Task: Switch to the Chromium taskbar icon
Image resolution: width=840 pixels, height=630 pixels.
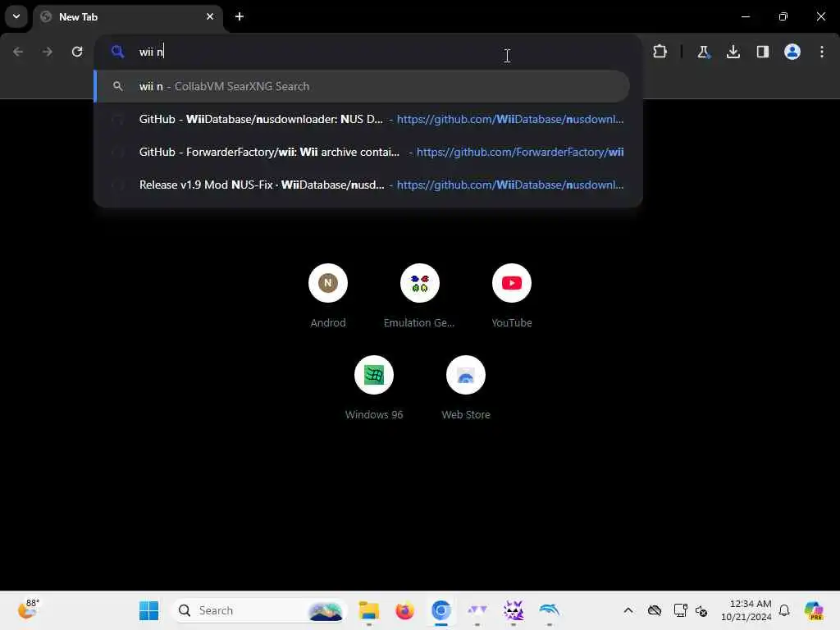Action: point(441,610)
